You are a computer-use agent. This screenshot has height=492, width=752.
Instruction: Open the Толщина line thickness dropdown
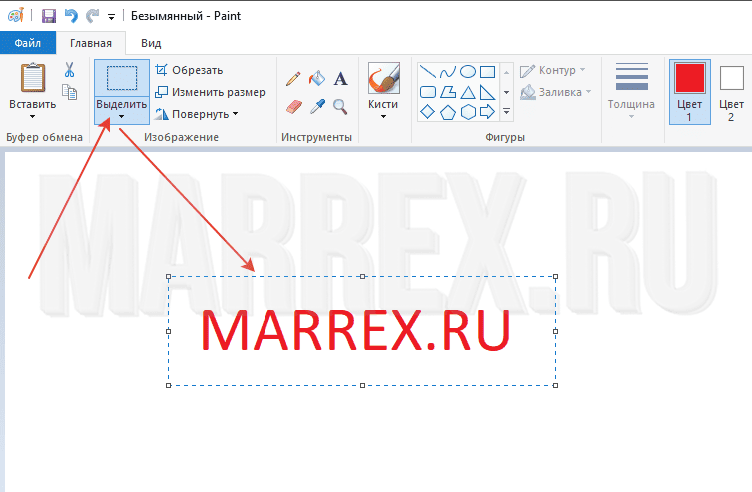click(631, 91)
